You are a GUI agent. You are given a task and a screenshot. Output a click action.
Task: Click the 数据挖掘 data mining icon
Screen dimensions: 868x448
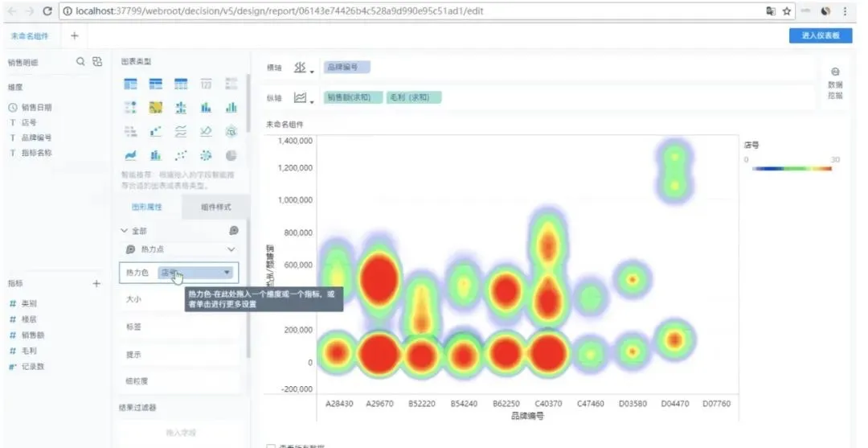pos(835,83)
